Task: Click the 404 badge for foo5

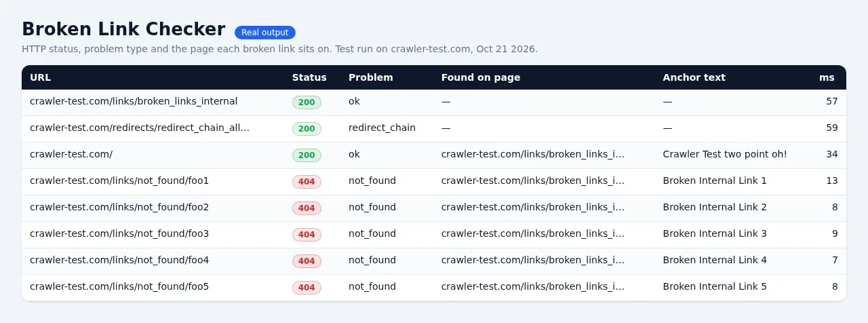Action: 307,288
